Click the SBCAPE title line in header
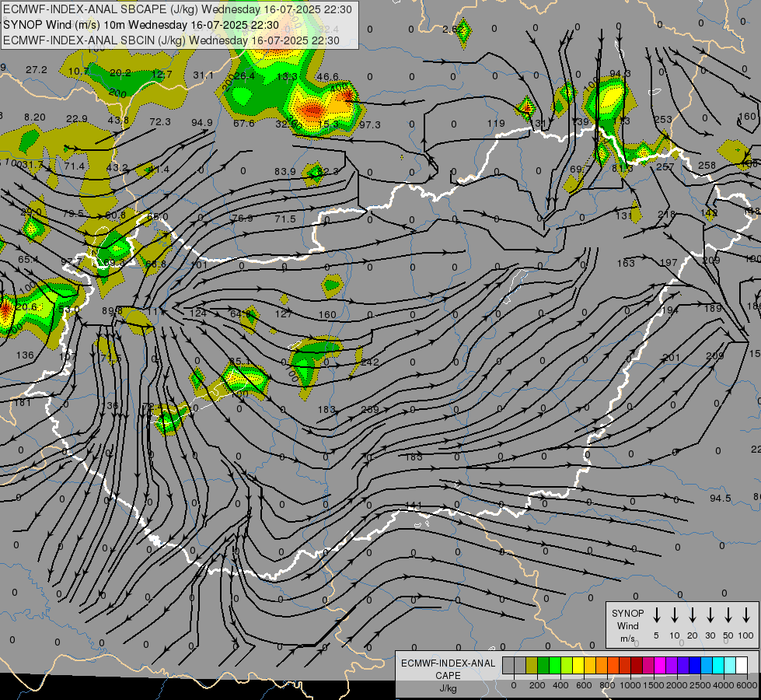 click(x=177, y=9)
